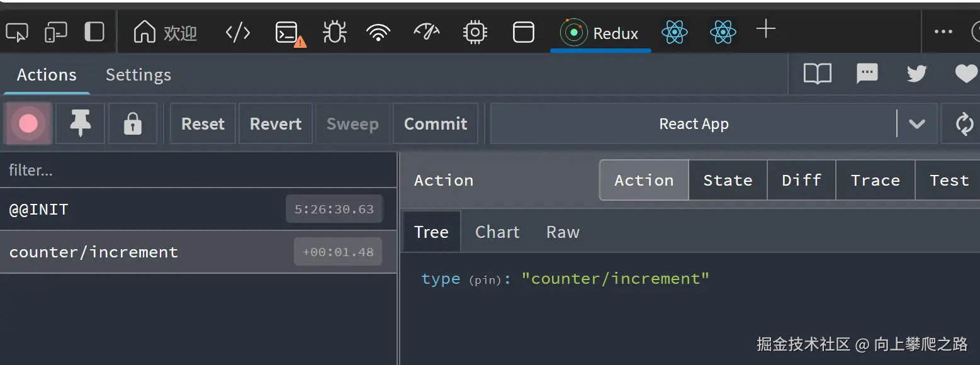Toggle device emulation icon
The width and height of the screenshot is (980, 365).
click(x=55, y=32)
